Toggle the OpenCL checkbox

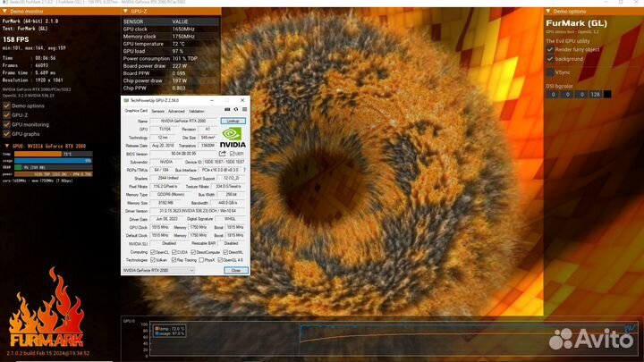pos(153,252)
